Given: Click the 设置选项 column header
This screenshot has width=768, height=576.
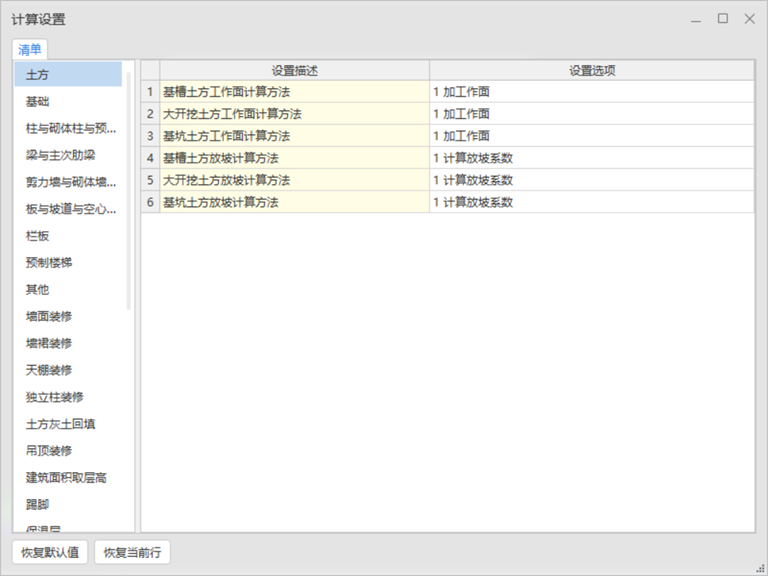Looking at the screenshot, I should (591, 70).
